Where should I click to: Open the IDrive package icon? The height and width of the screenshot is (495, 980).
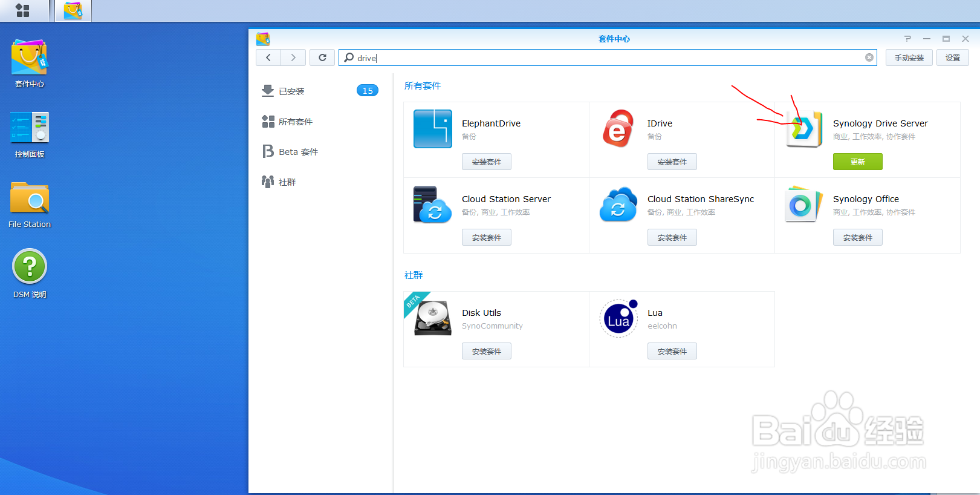pos(618,129)
